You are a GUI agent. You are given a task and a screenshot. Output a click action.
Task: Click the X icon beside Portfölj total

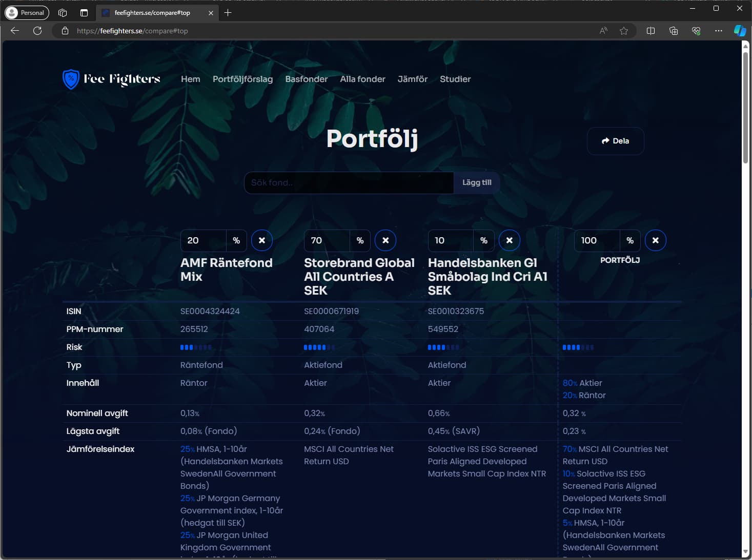655,240
